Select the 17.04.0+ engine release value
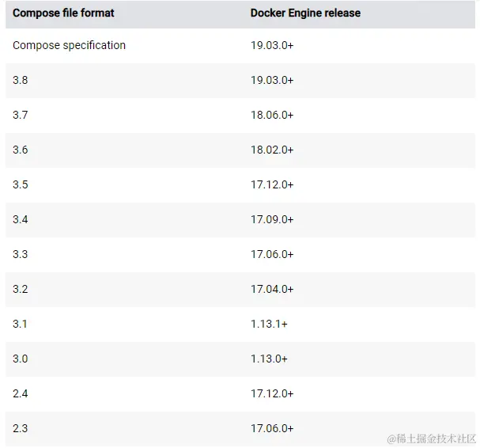 [x=272, y=289]
